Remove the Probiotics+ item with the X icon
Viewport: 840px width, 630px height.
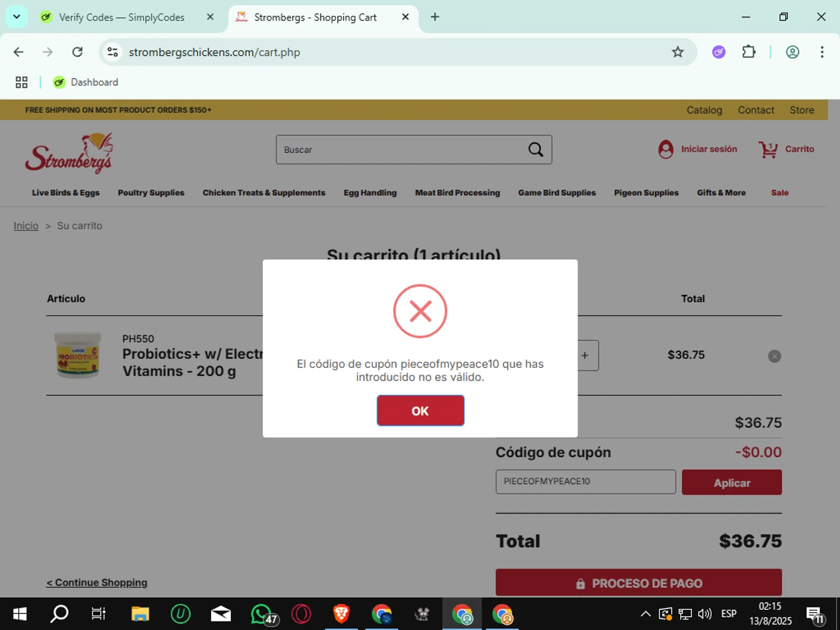click(774, 356)
